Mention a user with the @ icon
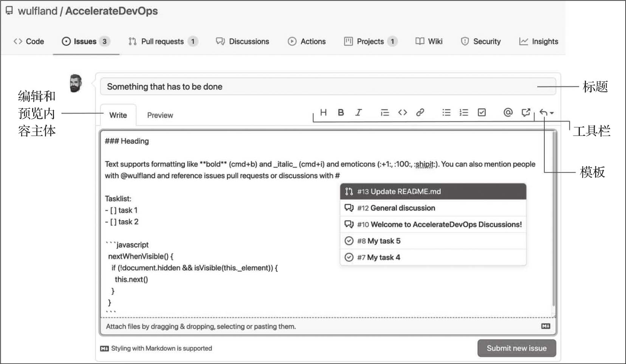Image resolution: width=626 pixels, height=364 pixels. [508, 113]
